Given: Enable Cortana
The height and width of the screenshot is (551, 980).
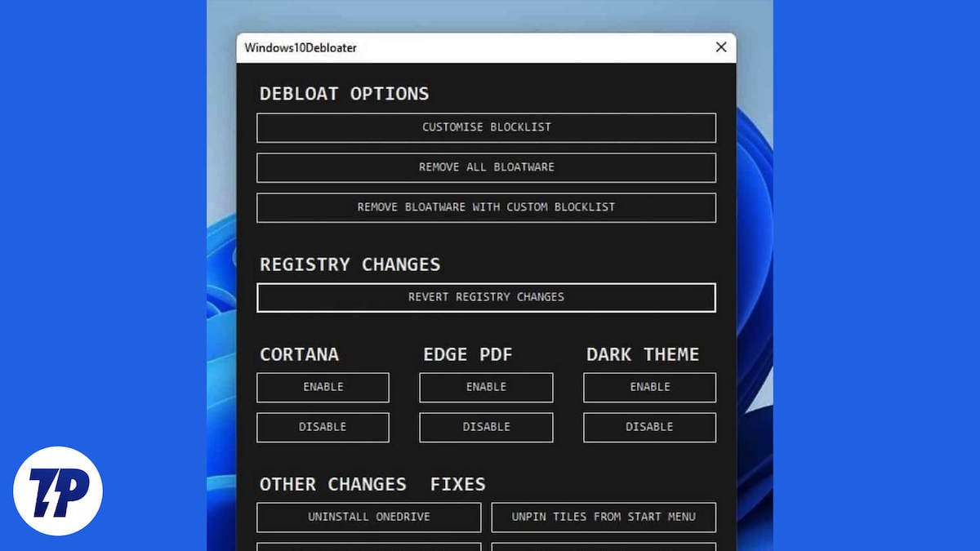Looking at the screenshot, I should point(323,387).
